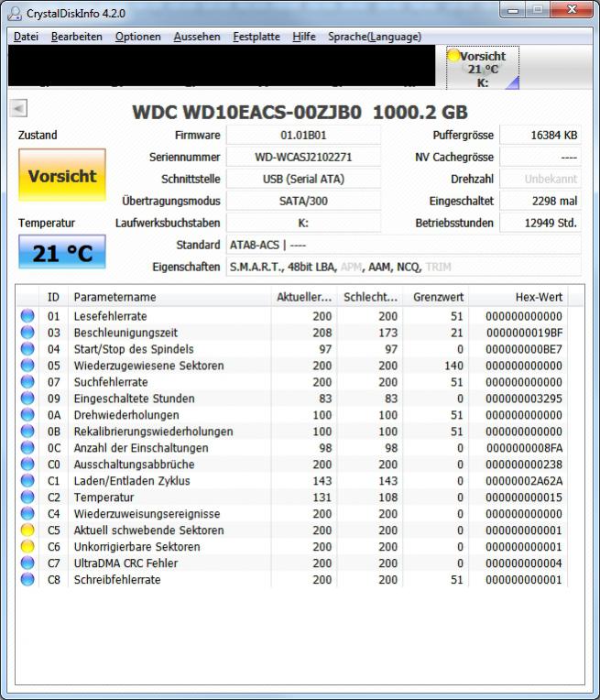This screenshot has height=700, width=600.
Task: Minimize the CrystalDiskInfo window
Action: click(x=513, y=10)
